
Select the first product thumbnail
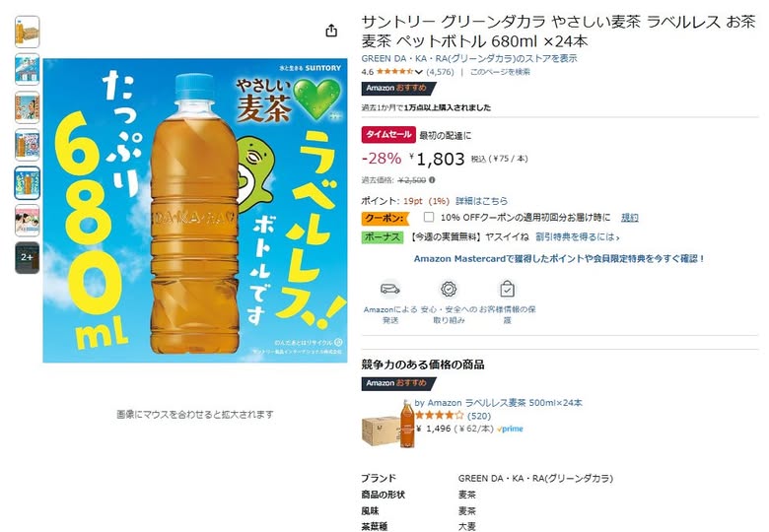(x=27, y=32)
